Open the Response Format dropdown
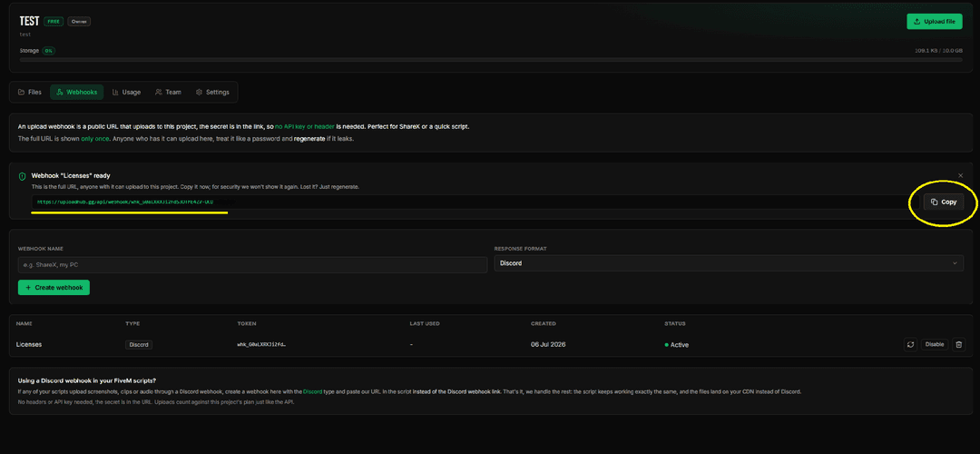 point(728,263)
